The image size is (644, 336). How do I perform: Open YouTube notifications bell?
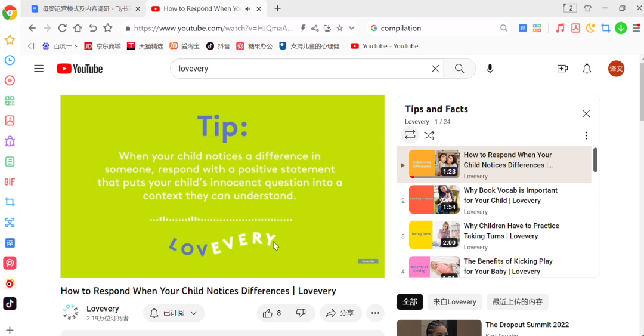point(587,69)
